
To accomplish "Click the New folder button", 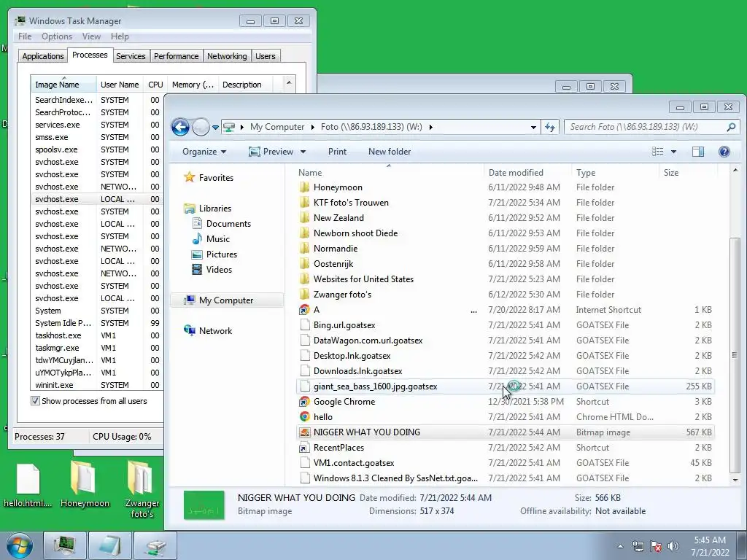I will [x=390, y=152].
